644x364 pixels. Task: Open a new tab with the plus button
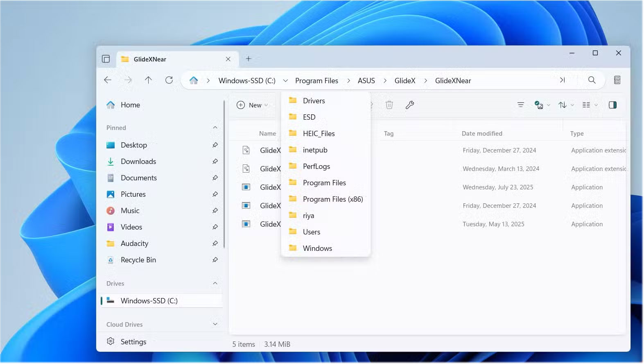pos(248,59)
